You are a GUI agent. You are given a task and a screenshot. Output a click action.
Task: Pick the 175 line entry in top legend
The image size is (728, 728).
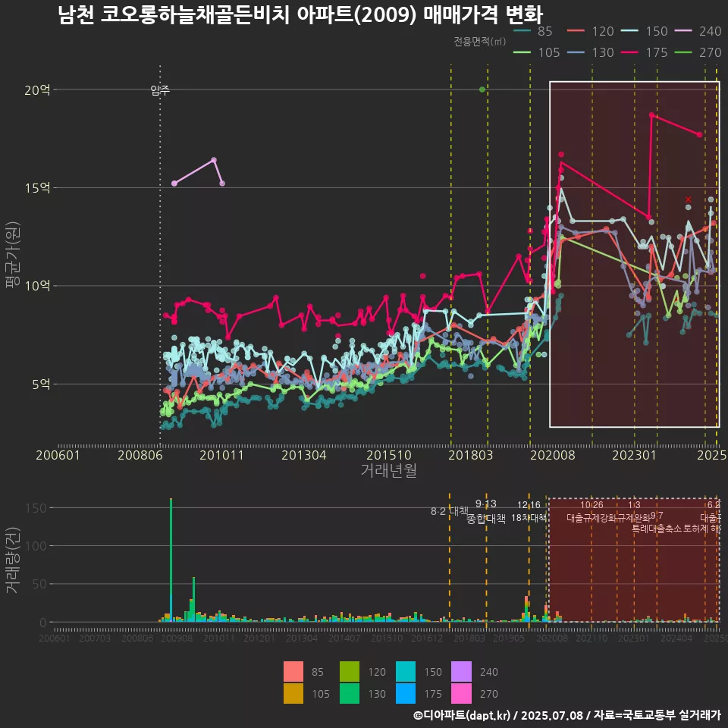click(645, 52)
